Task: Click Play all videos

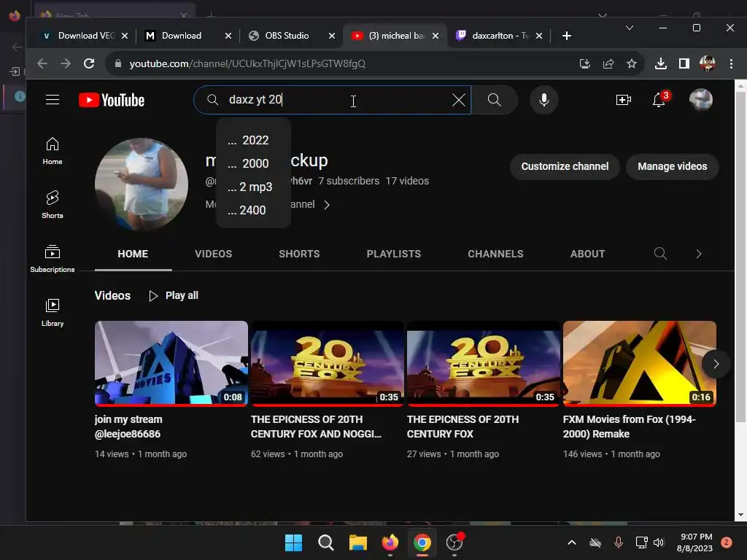Action: pos(174,296)
